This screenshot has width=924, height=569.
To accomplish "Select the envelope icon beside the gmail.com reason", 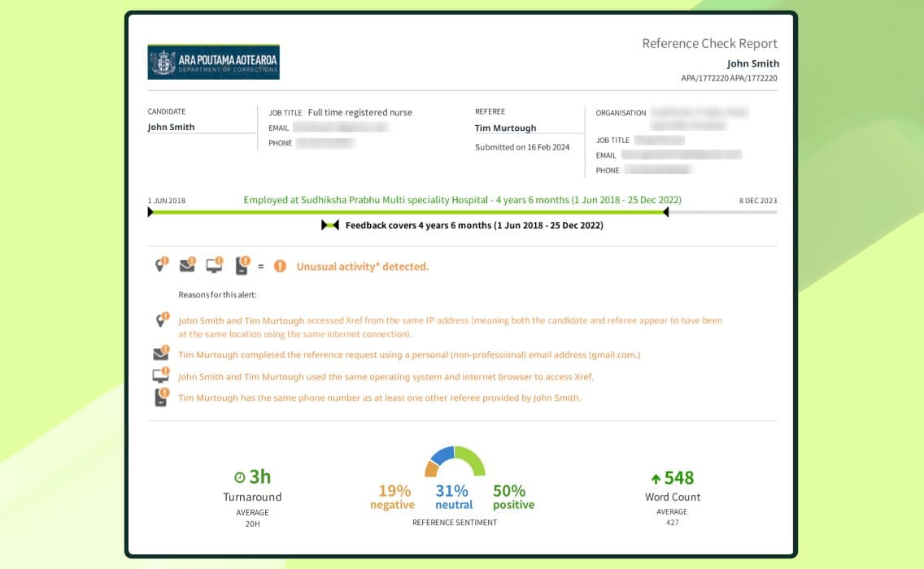I will pos(161,354).
